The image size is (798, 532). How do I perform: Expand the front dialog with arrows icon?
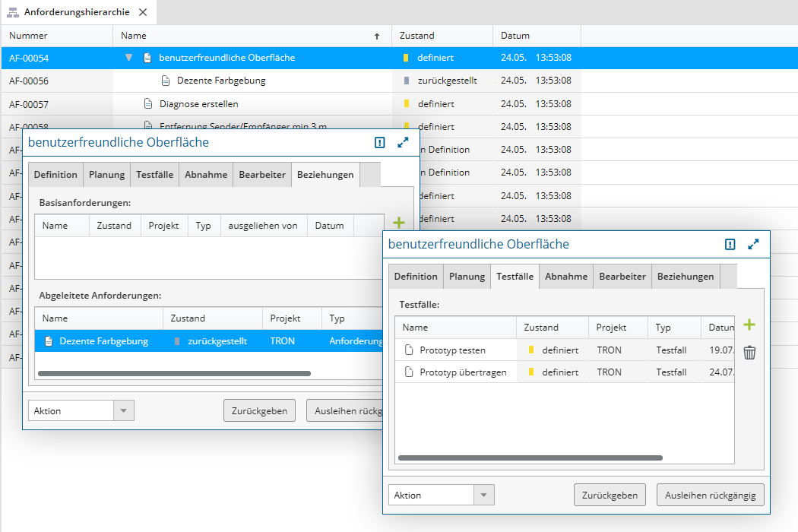click(x=753, y=245)
